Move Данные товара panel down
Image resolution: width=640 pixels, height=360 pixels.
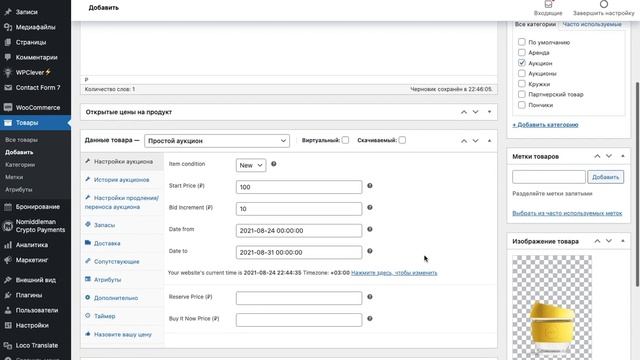pyautogui.click(x=476, y=141)
